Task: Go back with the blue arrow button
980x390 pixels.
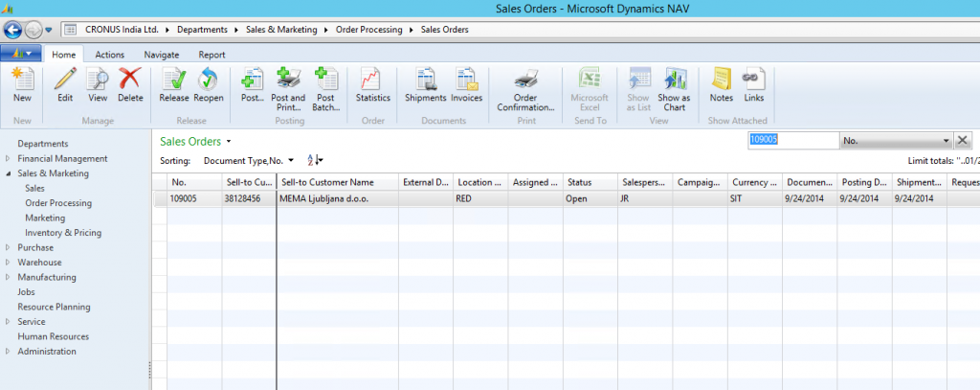Action: pyautogui.click(x=12, y=30)
